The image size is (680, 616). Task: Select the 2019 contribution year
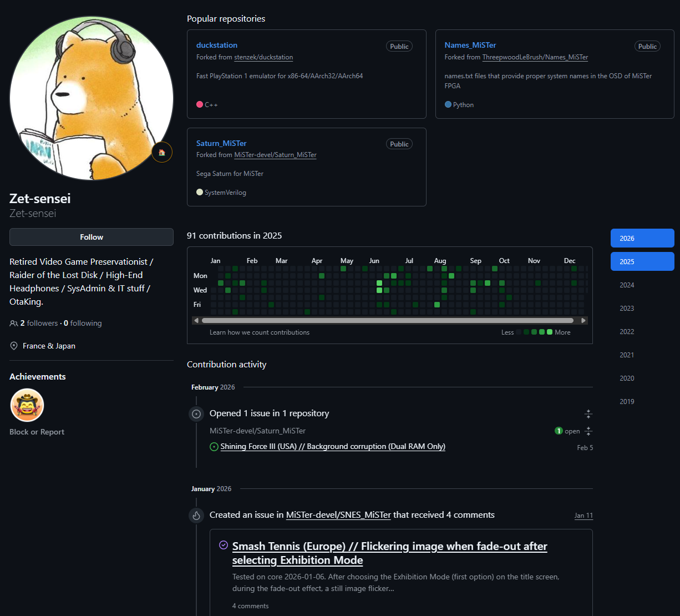coord(642,401)
